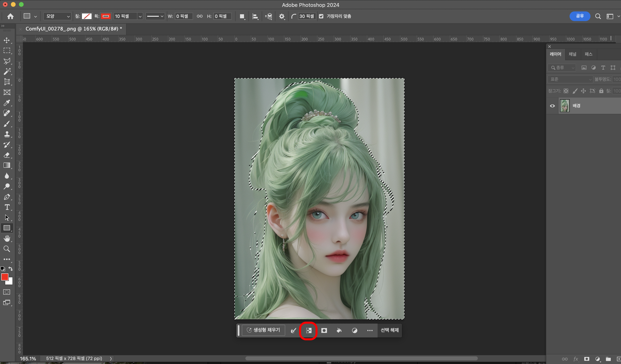Expand the stroke width 10 픽셀 dropdown
The height and width of the screenshot is (364, 621).
[x=140, y=16]
